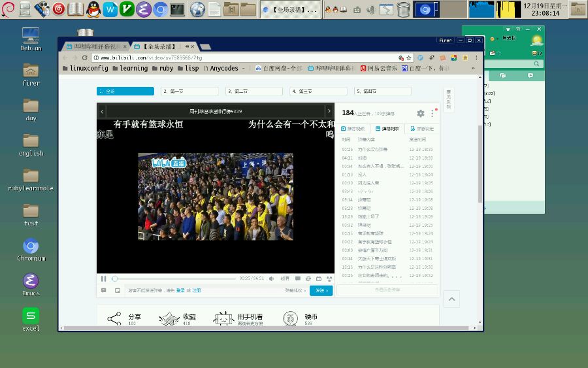Pause the video with the player pause button
The height and width of the screenshot is (368, 588).
click(x=103, y=278)
